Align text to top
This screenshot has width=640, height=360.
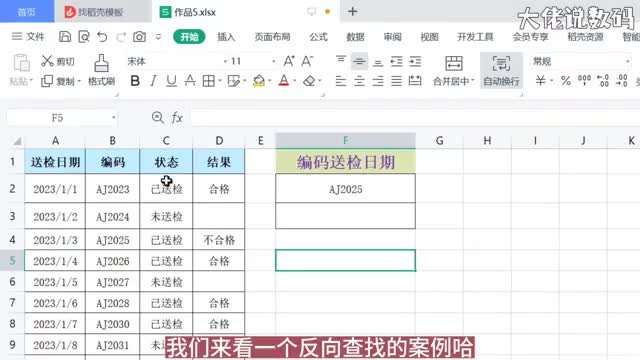pos(341,61)
